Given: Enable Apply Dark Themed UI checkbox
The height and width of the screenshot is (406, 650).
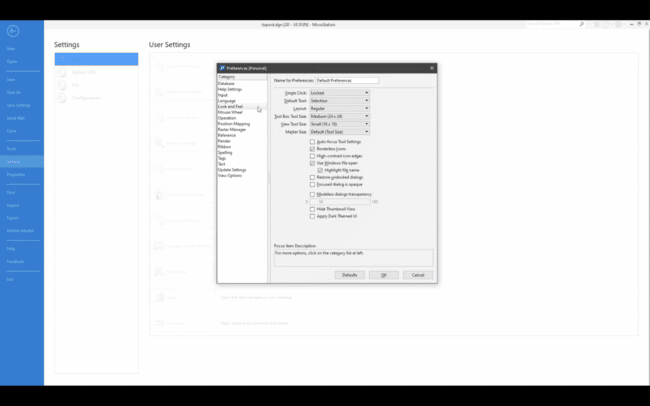Looking at the screenshot, I should 313,216.
